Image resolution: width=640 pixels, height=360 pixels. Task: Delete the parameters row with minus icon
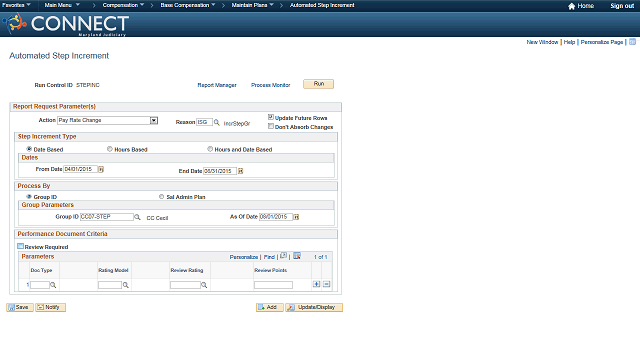click(x=327, y=284)
